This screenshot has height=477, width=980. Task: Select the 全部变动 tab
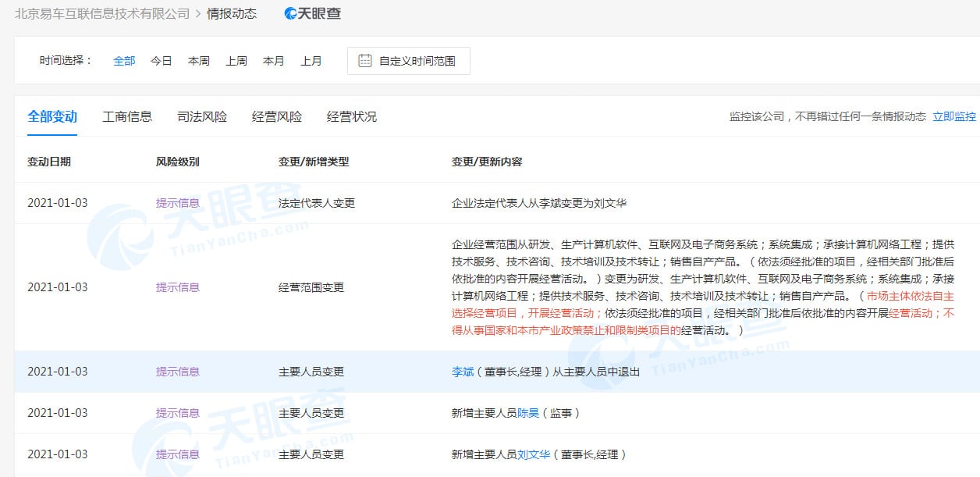coord(51,116)
